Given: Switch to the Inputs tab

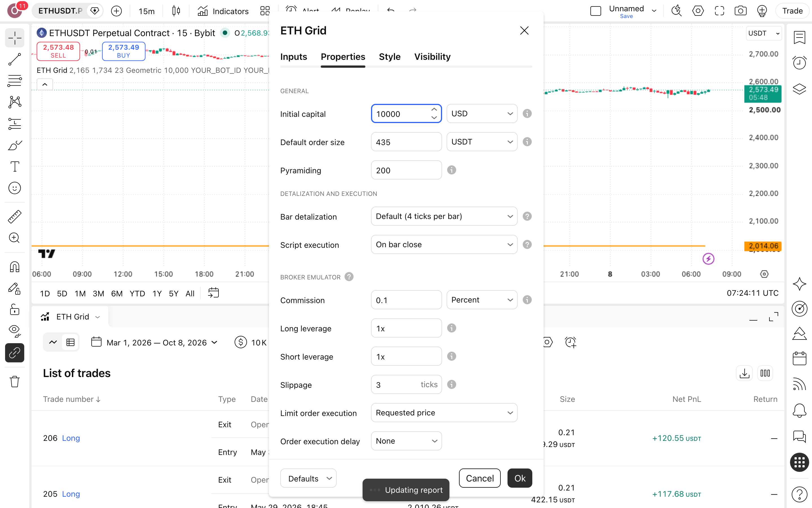Looking at the screenshot, I should pos(294,57).
